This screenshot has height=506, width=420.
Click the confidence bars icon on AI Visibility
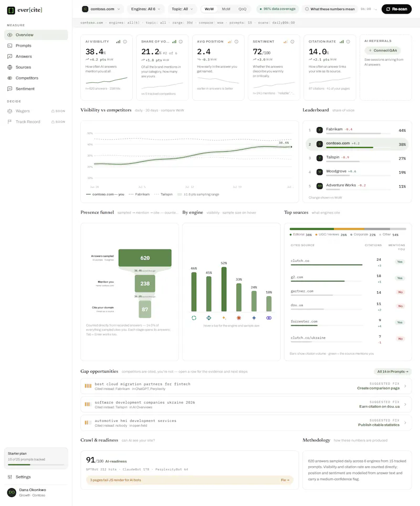[x=118, y=41]
